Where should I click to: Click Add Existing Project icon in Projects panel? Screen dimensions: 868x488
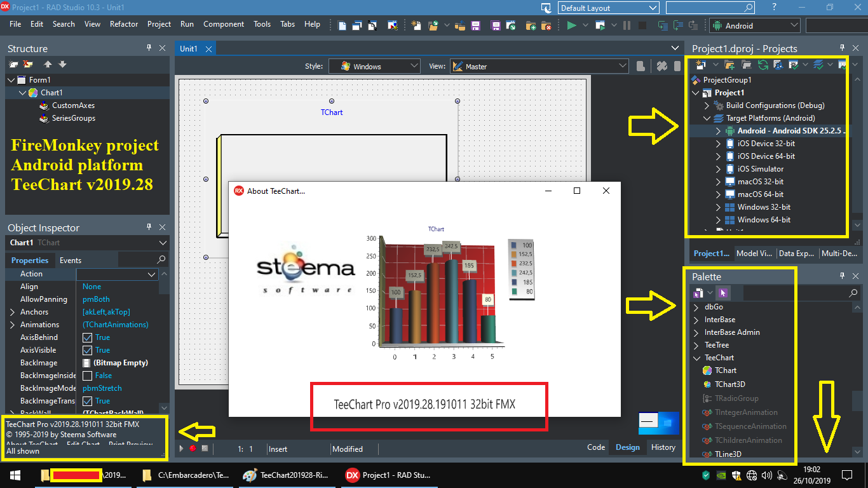click(729, 64)
